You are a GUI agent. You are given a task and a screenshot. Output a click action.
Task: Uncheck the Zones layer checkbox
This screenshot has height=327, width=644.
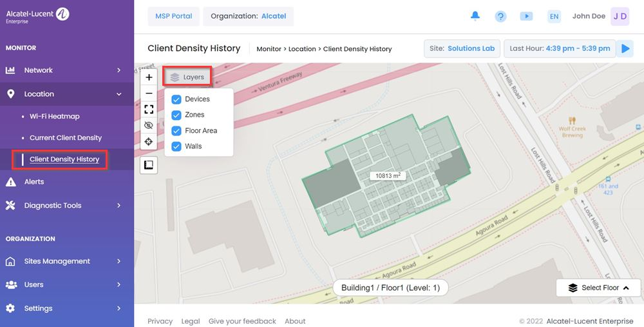click(x=176, y=115)
